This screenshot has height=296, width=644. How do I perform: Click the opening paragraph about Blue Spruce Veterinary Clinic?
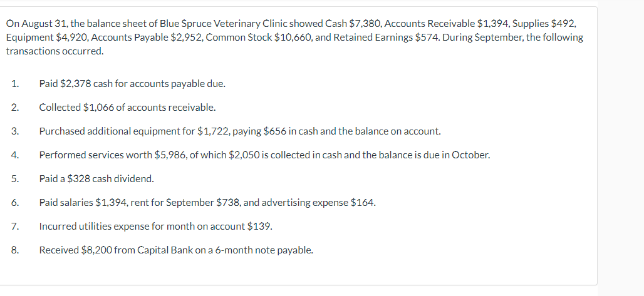[294, 38]
